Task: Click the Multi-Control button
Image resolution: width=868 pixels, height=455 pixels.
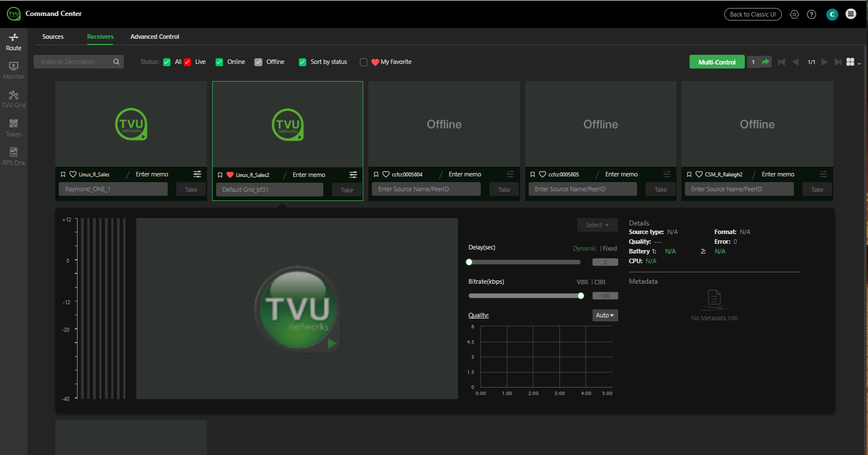Action: click(717, 62)
